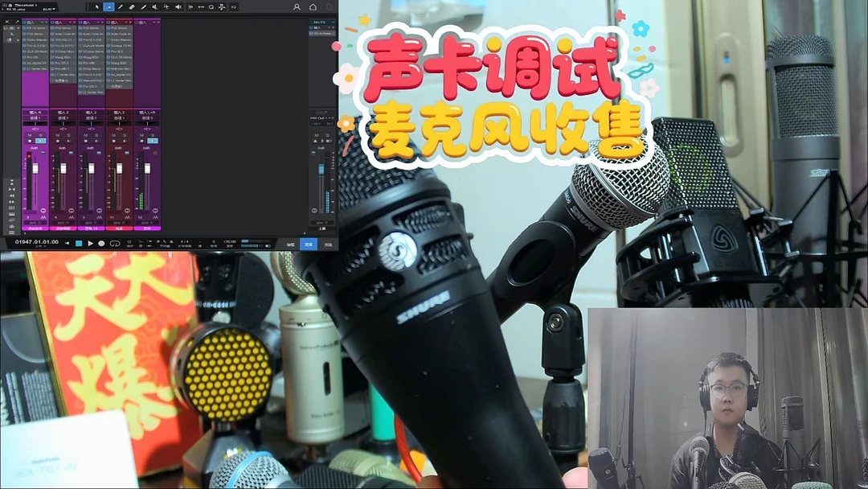Click the Record button in transport

[x=100, y=243]
